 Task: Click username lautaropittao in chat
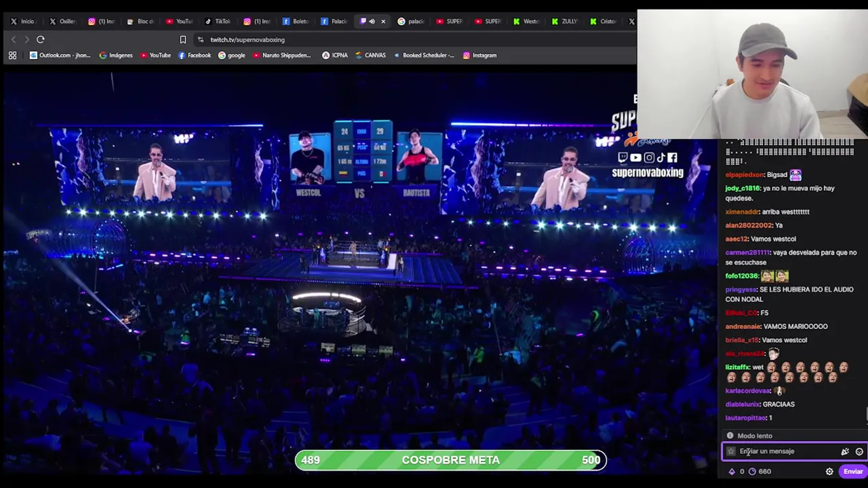[x=746, y=418]
